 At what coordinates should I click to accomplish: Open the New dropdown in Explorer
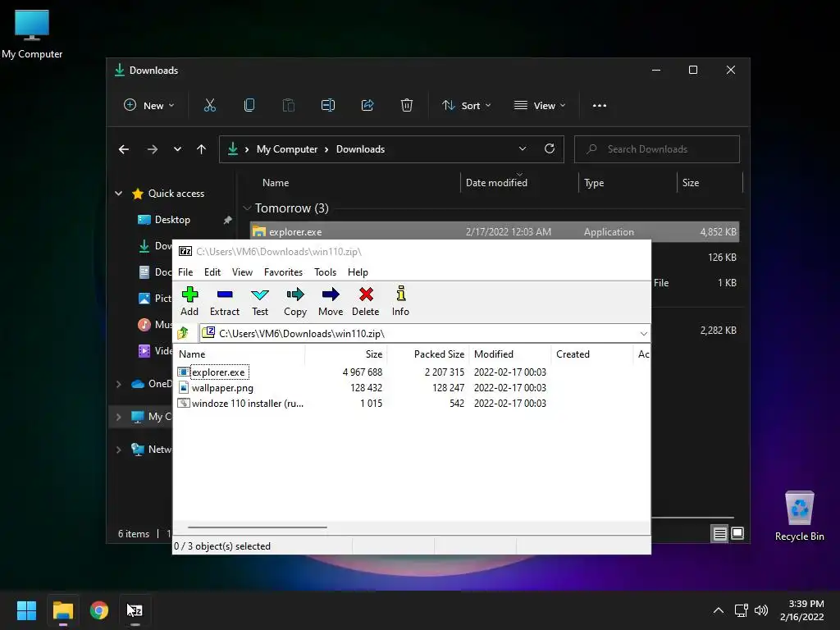[x=149, y=106]
